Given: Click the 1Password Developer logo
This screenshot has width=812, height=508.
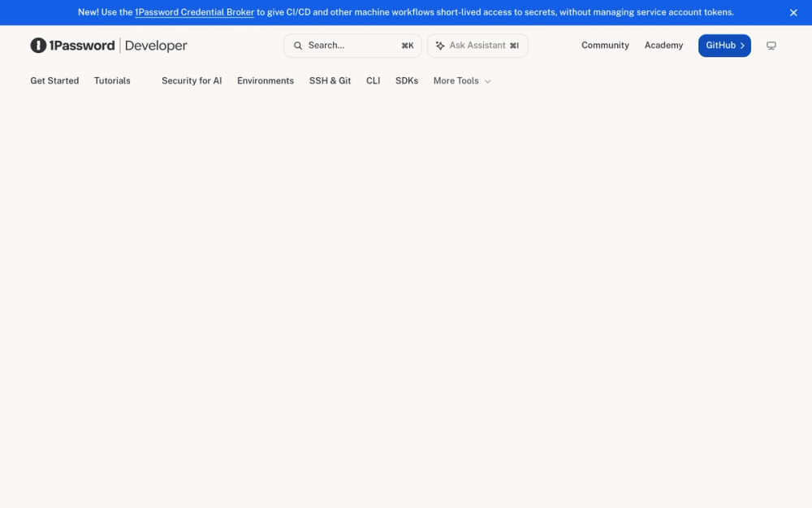Looking at the screenshot, I should pos(109,46).
